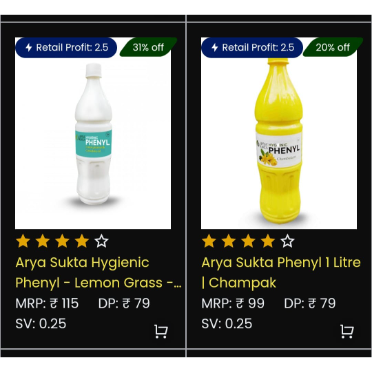Add Champak phenyl to cart
The width and height of the screenshot is (372, 372).
pos(347,331)
